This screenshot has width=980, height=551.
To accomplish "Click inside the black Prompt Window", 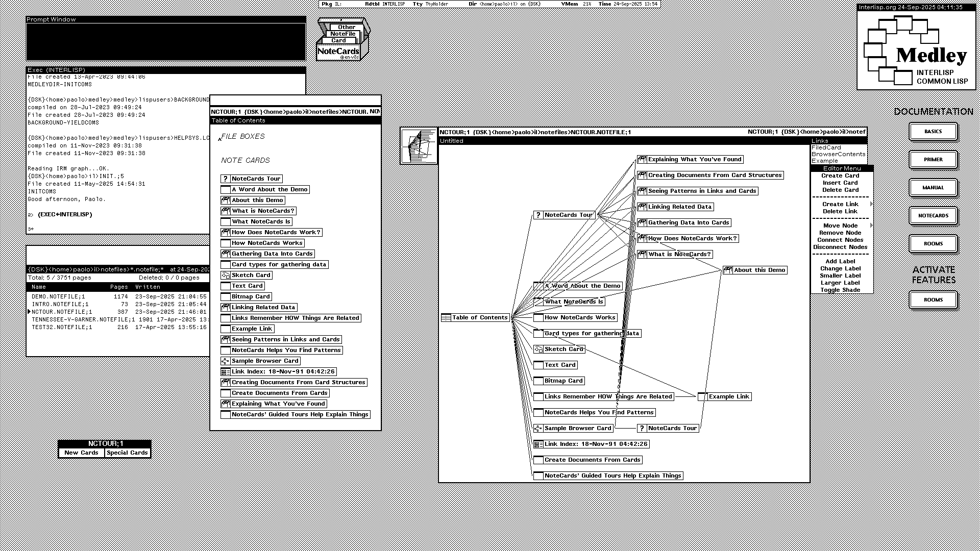I will (x=166, y=41).
